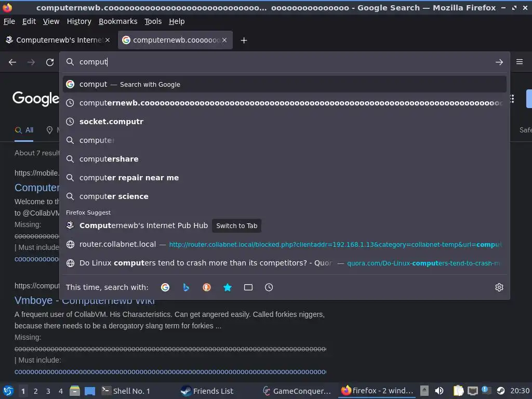
Task: Open the clipboard tray icon
Action: tap(458, 391)
